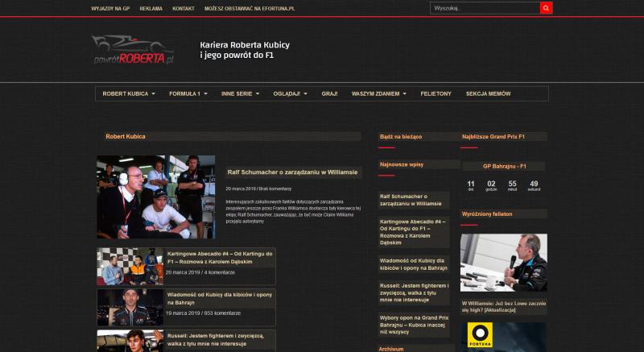This screenshot has width=644, height=352.
Task: Open the Kartingowe Abecadło article thumbnail
Action: coord(130,267)
